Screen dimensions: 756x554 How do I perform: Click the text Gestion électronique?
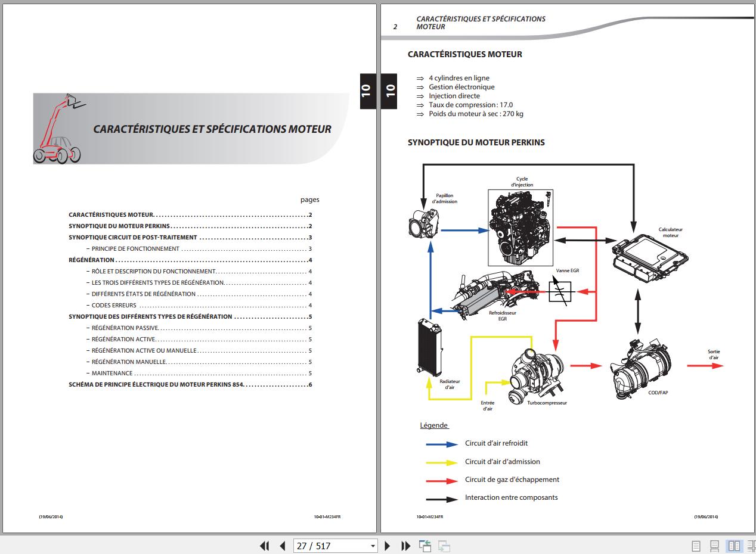[x=461, y=87]
